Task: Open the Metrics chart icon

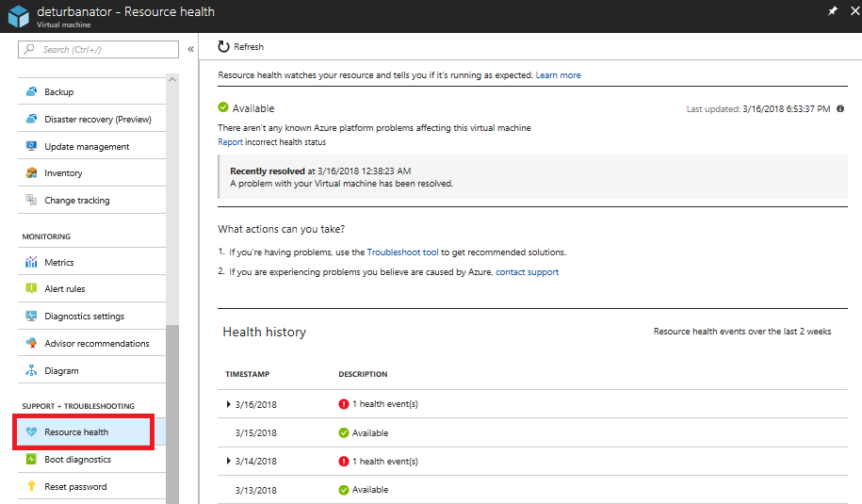Action: tap(31, 263)
